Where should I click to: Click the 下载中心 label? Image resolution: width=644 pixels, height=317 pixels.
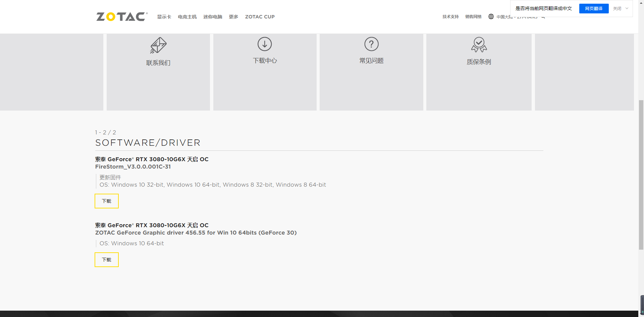tap(265, 61)
